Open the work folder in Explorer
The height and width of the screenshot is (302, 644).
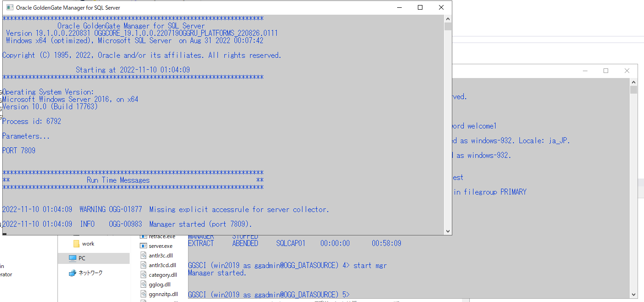point(84,244)
